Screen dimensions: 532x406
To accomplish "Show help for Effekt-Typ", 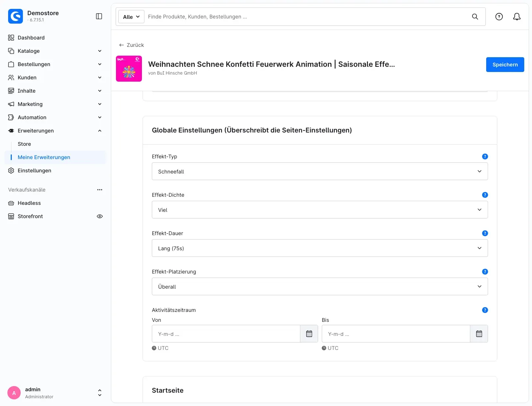I will (x=485, y=156).
